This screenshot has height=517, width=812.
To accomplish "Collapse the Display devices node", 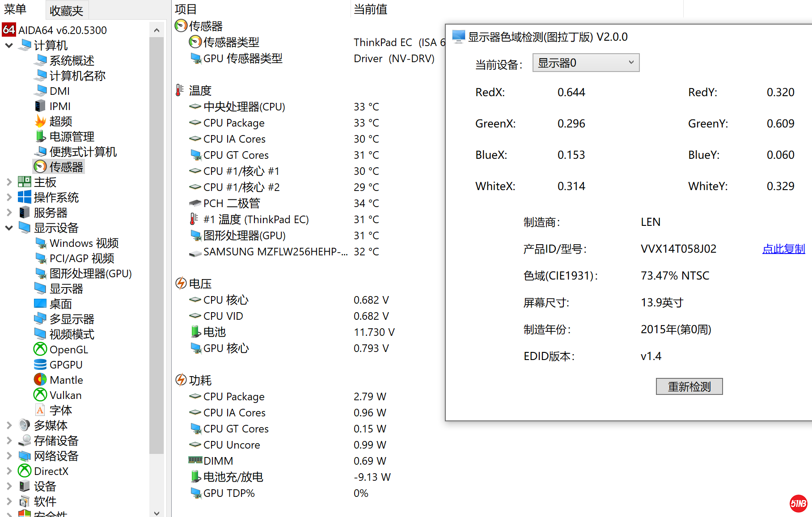I will tap(9, 228).
